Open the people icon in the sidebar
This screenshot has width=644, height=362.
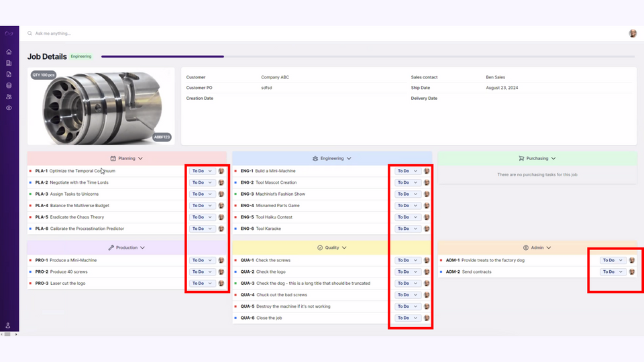click(9, 97)
